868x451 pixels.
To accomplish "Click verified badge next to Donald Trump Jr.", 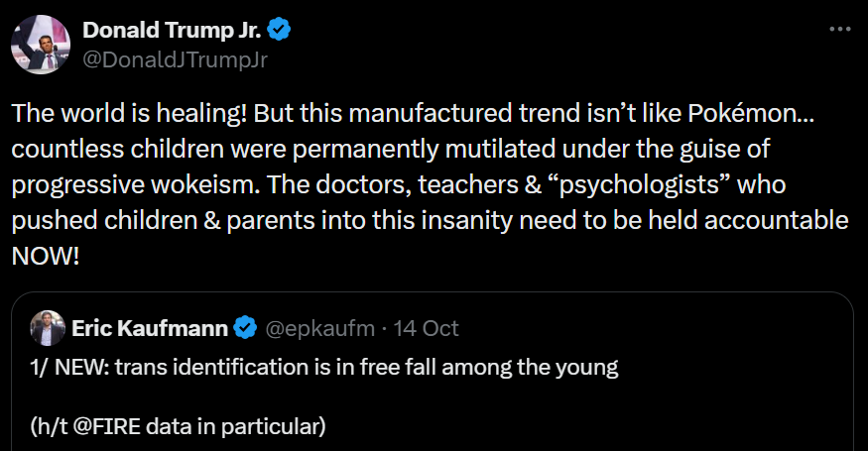I will coord(281,30).
